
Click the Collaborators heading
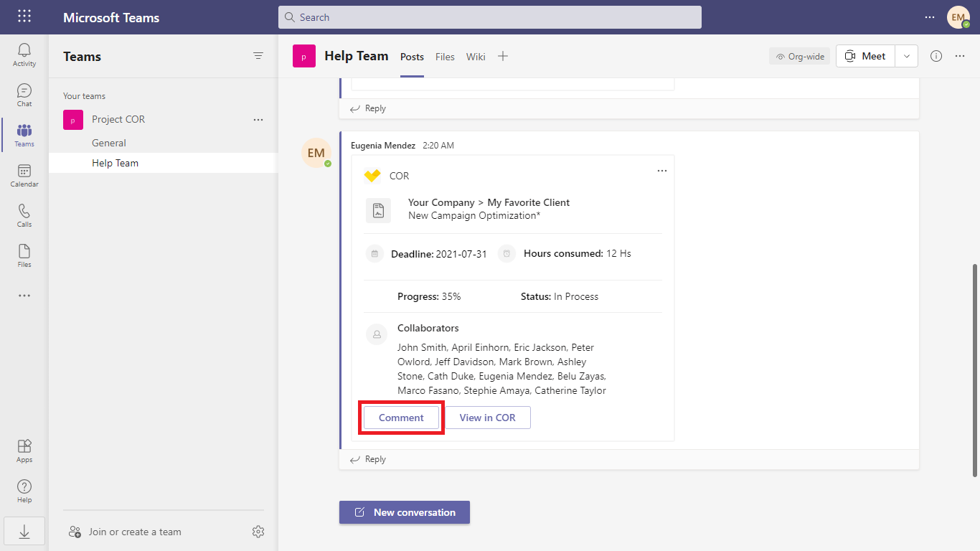(428, 328)
